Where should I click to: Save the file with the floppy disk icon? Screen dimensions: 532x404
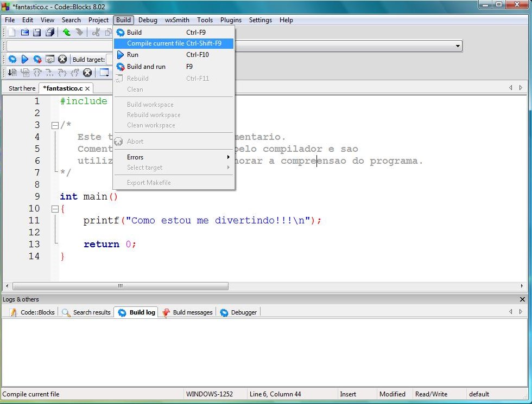[37, 32]
